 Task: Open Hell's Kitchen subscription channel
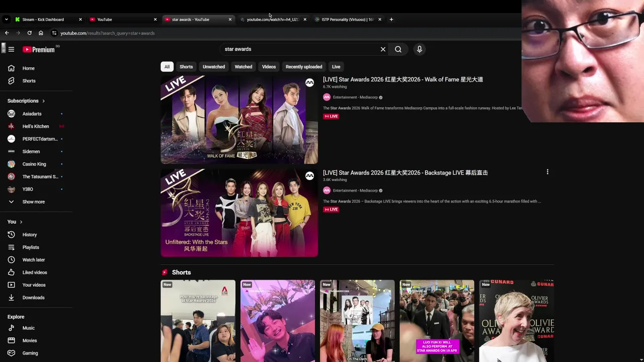point(36,126)
